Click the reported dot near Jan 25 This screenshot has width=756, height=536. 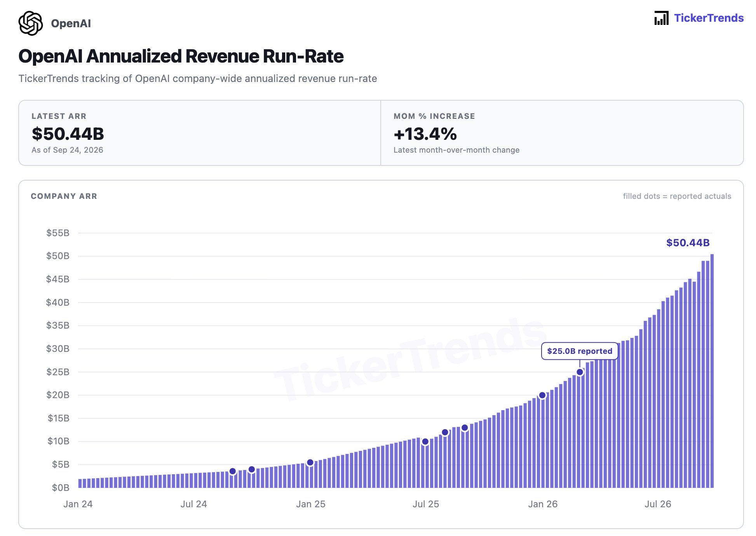point(310,463)
